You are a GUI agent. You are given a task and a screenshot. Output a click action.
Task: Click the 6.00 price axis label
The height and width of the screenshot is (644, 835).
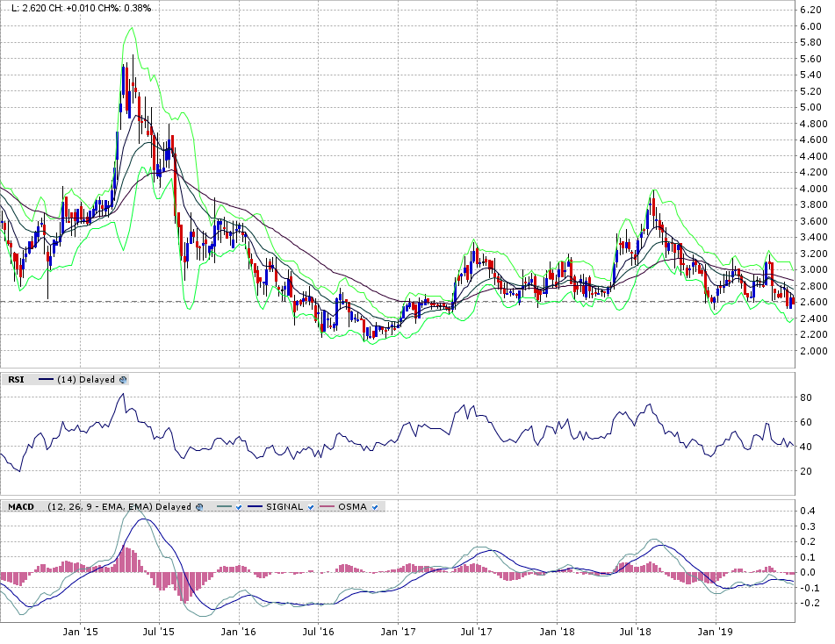[809, 26]
